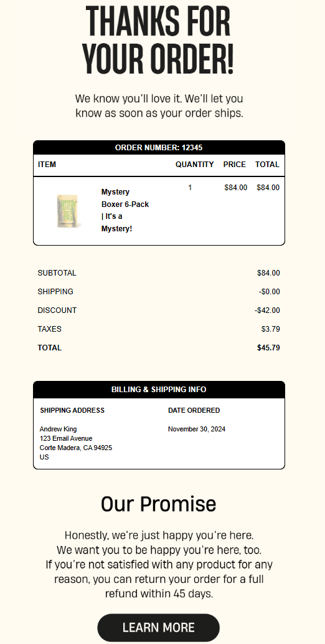Click the Our Promise heading
The width and height of the screenshot is (325, 644).
(x=158, y=504)
